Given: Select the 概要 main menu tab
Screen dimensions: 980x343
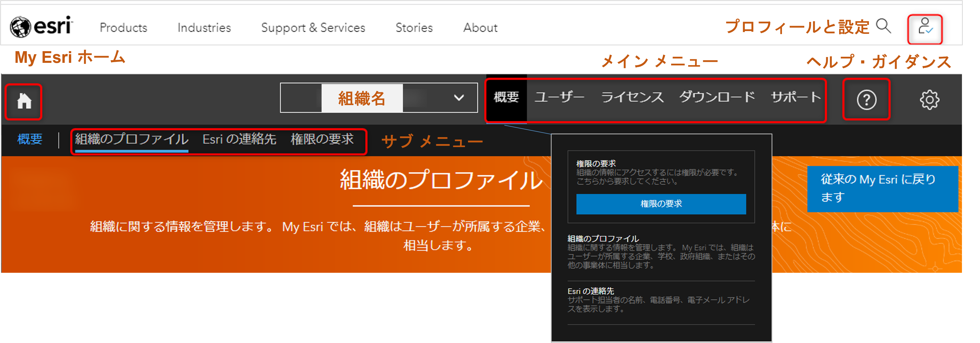Looking at the screenshot, I should pyautogui.click(x=506, y=97).
